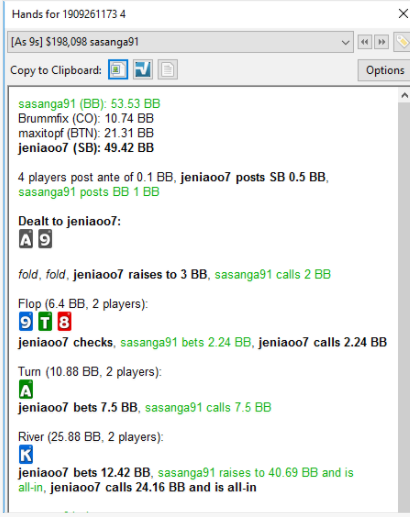Screen dimensions: 410x517
Task: Open the Options button
Action: point(385,70)
